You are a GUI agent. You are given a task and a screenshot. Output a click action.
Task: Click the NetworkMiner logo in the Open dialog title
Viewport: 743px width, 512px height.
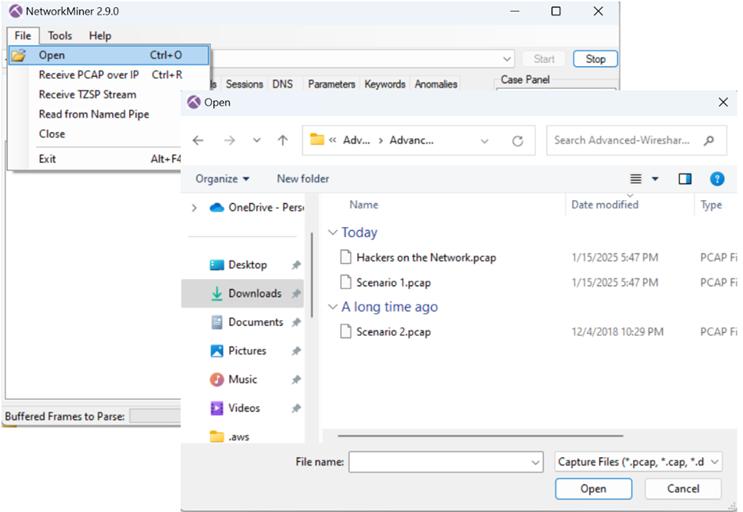coord(193,102)
